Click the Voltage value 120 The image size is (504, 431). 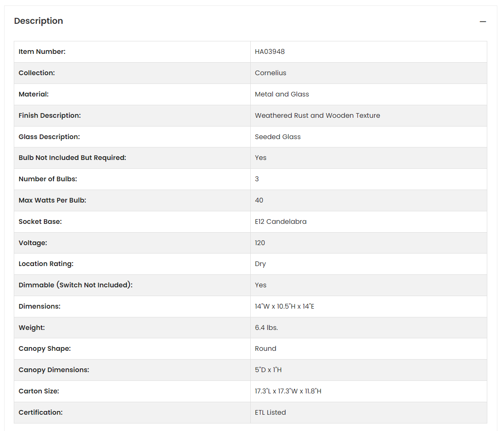pyautogui.click(x=260, y=243)
